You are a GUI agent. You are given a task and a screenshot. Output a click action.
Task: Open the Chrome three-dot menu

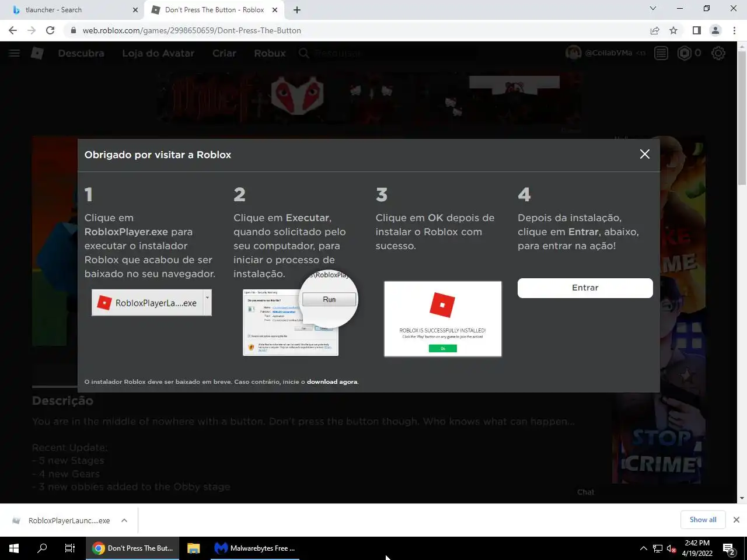[734, 30]
